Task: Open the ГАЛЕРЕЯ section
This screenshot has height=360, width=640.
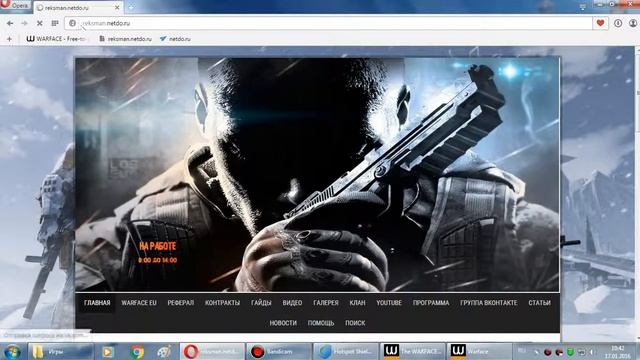Action: pos(326,303)
